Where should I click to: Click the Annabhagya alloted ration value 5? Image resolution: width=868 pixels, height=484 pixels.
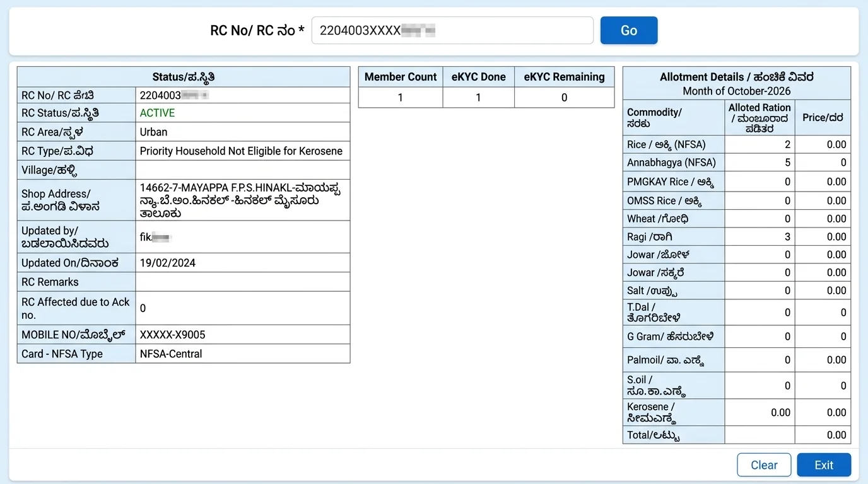pos(787,163)
